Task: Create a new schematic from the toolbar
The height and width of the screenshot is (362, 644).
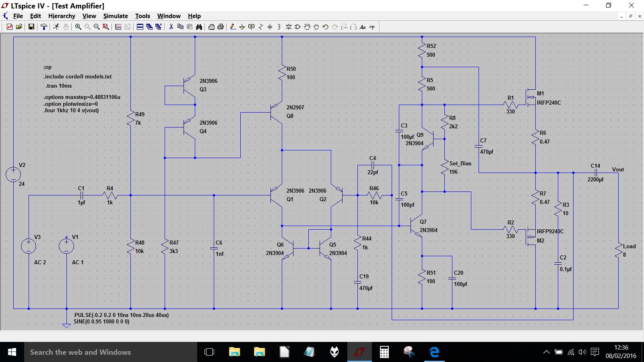Action: click(x=10, y=27)
